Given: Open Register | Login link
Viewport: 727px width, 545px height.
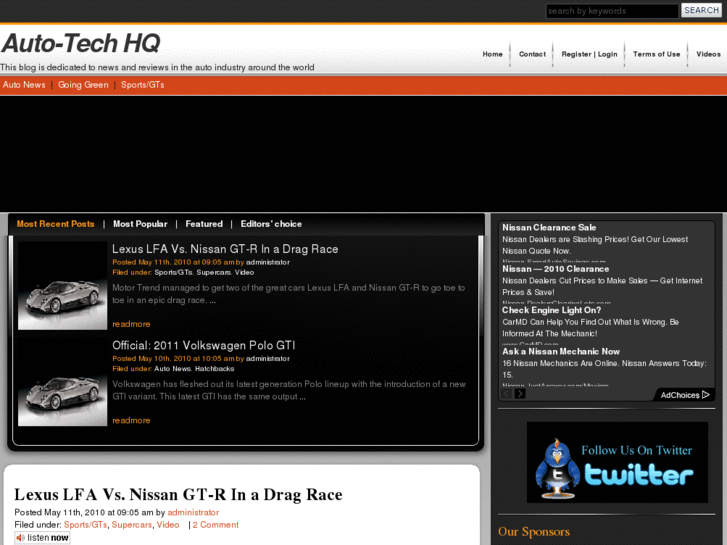Looking at the screenshot, I should [x=589, y=54].
